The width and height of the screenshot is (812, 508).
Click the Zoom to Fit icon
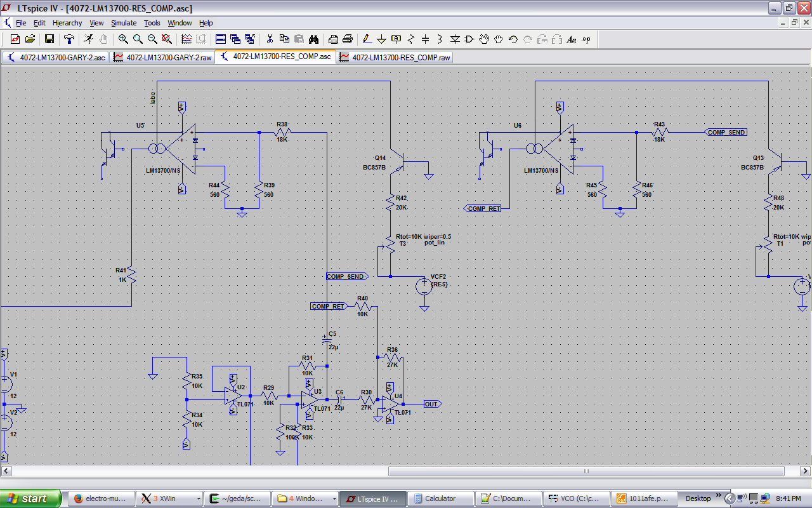[x=167, y=39]
